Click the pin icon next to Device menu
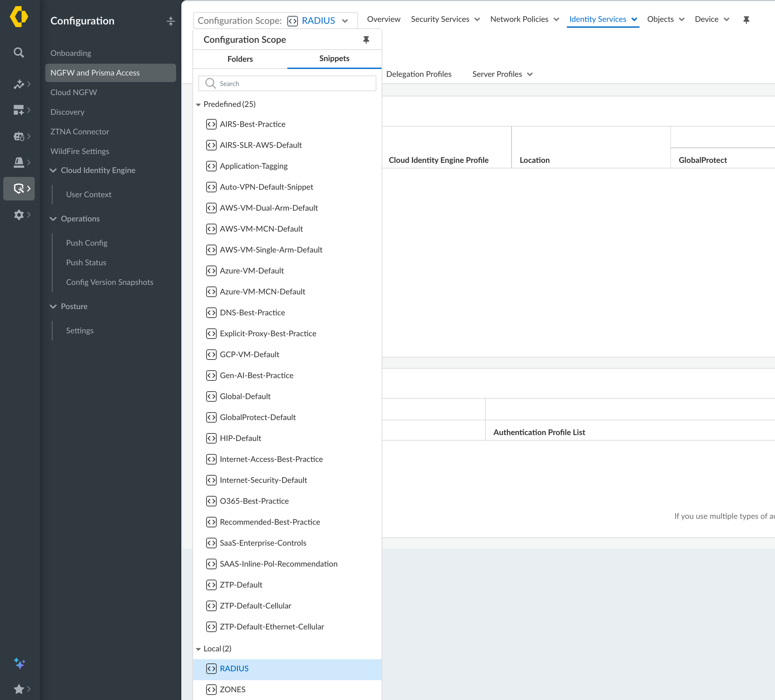Image resolution: width=775 pixels, height=700 pixels. pyautogui.click(x=746, y=19)
